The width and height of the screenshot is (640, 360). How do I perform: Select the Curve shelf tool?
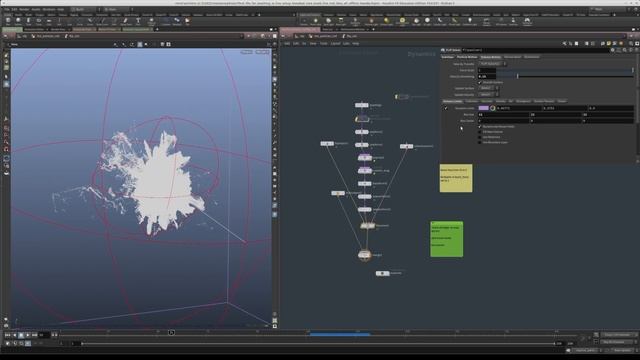pyautogui.click(x=90, y=21)
